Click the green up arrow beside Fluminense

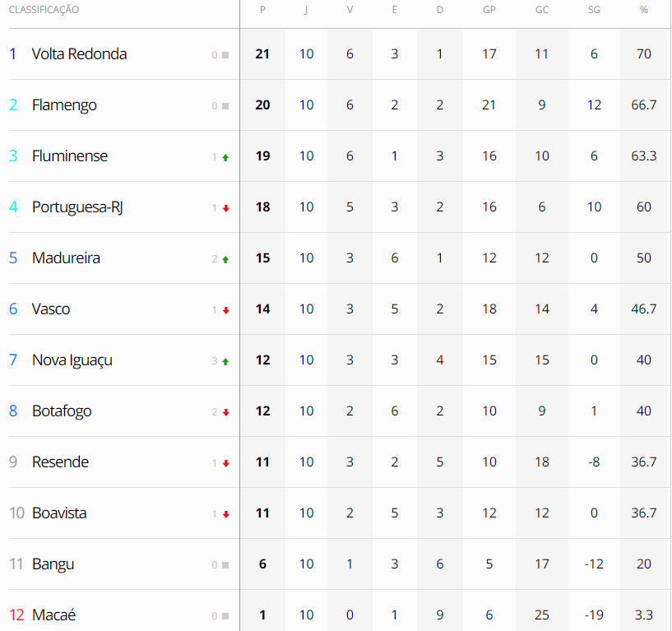coord(225,157)
